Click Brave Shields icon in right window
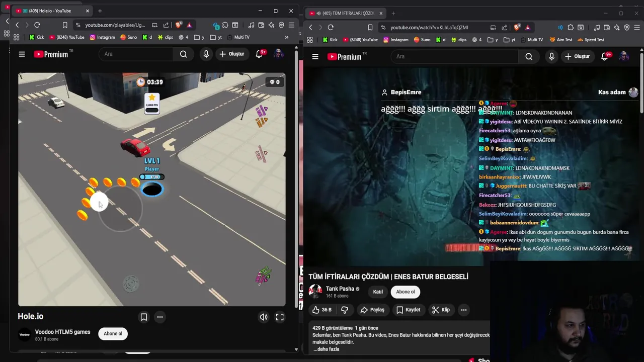The width and height of the screenshot is (644, 362). 517,27
